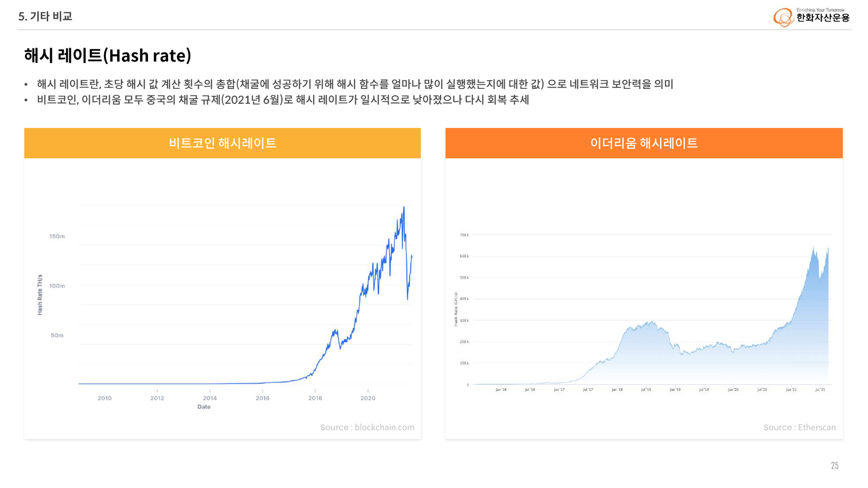
Task: Click the peak of the Bitcoin hash rate line
Action: [x=404, y=208]
